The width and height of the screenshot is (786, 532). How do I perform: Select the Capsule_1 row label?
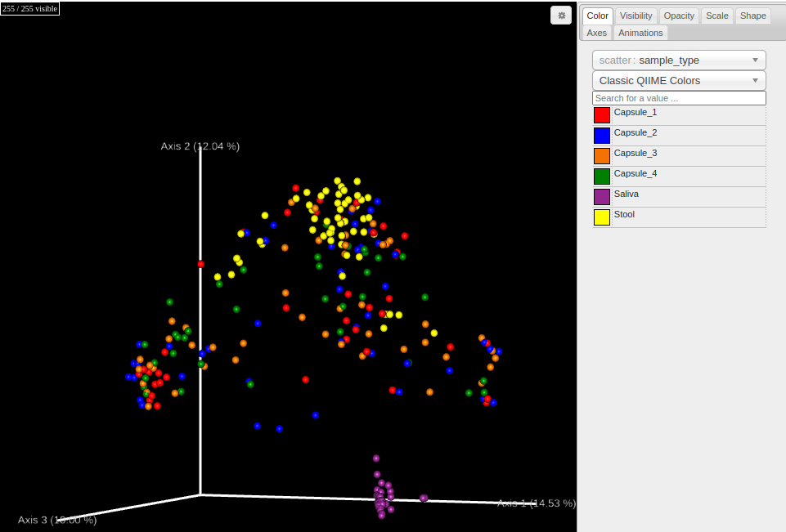pos(636,112)
